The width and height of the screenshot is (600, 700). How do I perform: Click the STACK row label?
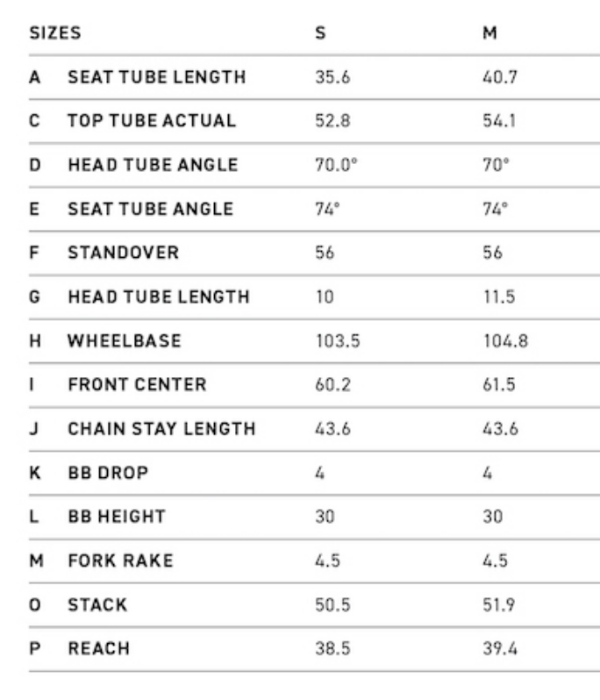click(x=97, y=605)
